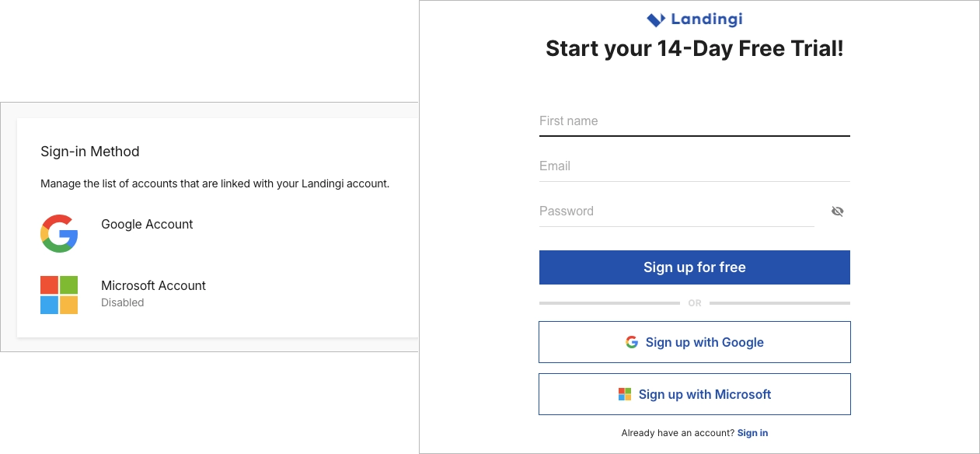The image size is (980, 454).
Task: Select the Password input field
Action: [676, 211]
